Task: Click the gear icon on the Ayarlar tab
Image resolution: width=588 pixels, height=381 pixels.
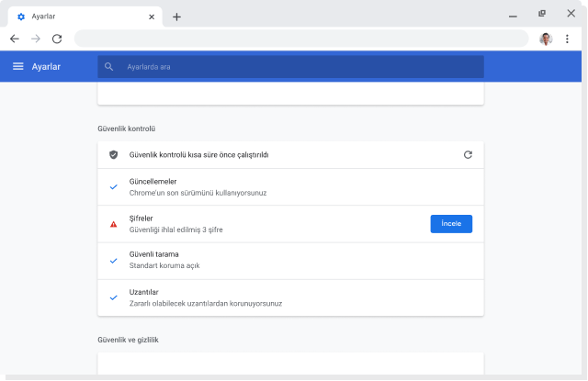Action: pyautogui.click(x=21, y=17)
